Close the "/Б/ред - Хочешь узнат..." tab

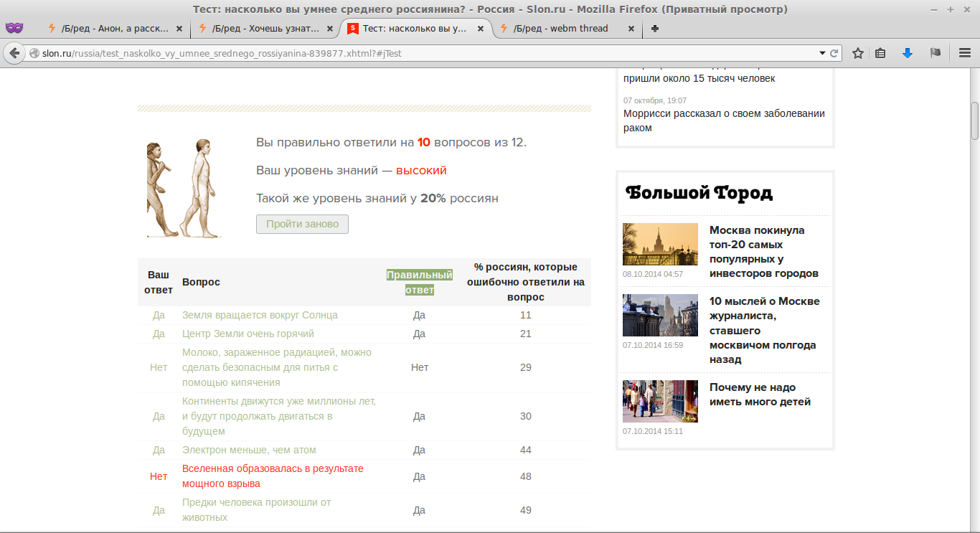[329, 29]
